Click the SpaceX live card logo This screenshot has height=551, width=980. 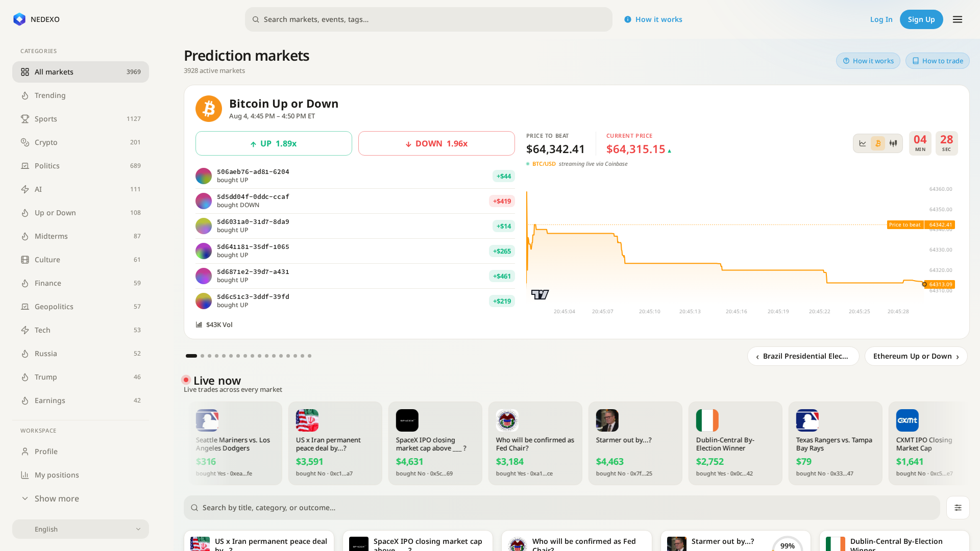[x=407, y=420]
